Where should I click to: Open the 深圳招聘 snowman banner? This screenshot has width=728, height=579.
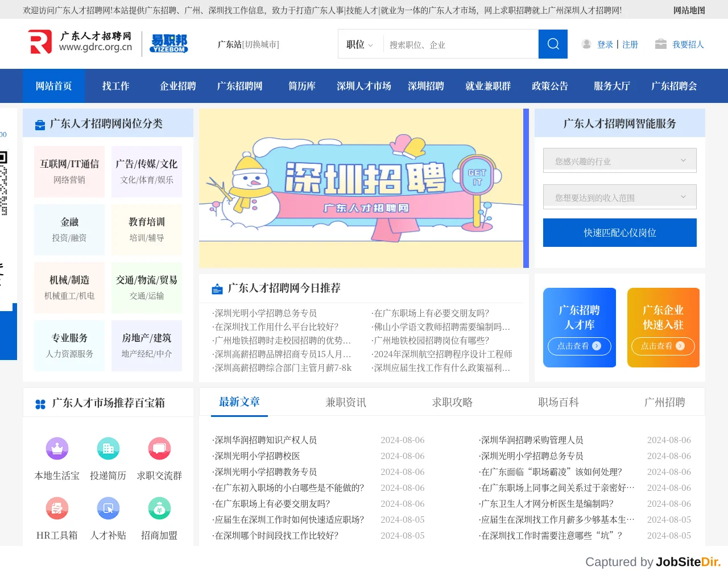coord(361,188)
